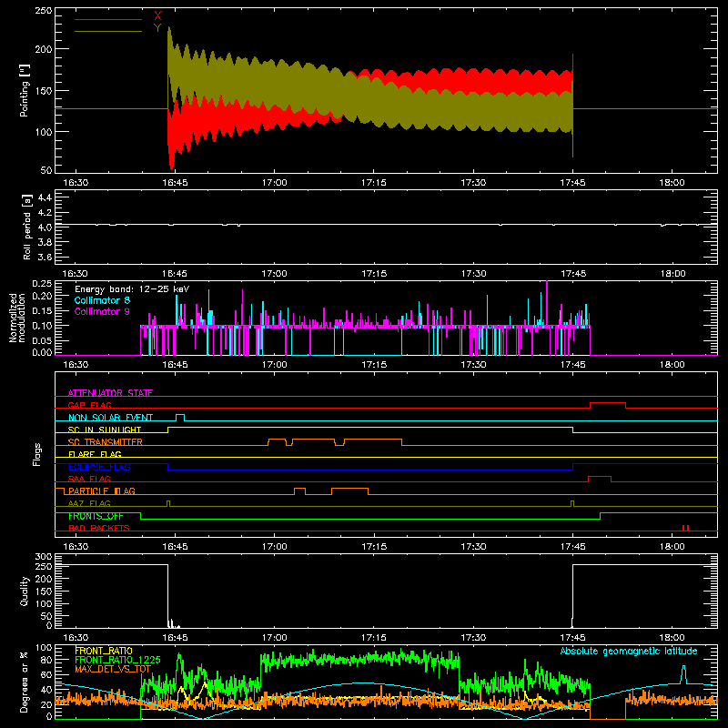Click the olive Y legend line
728x728 pixels.
point(108,31)
